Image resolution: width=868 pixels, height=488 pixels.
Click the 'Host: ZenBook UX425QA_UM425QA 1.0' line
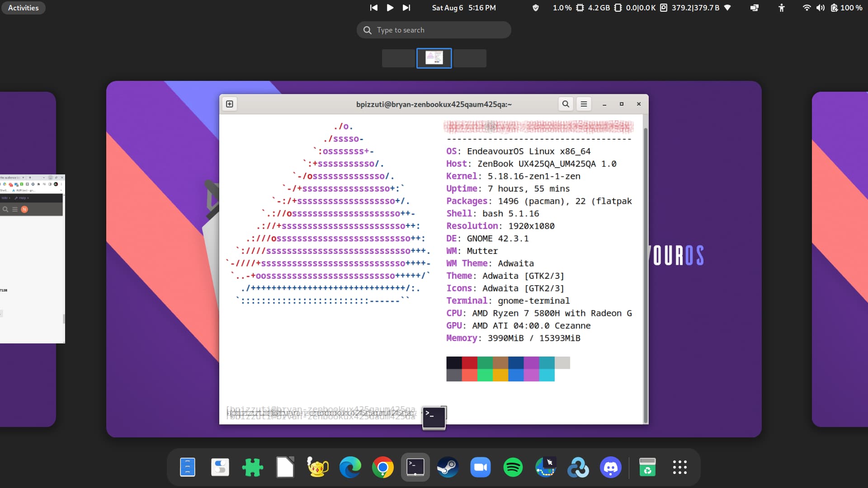click(x=531, y=164)
